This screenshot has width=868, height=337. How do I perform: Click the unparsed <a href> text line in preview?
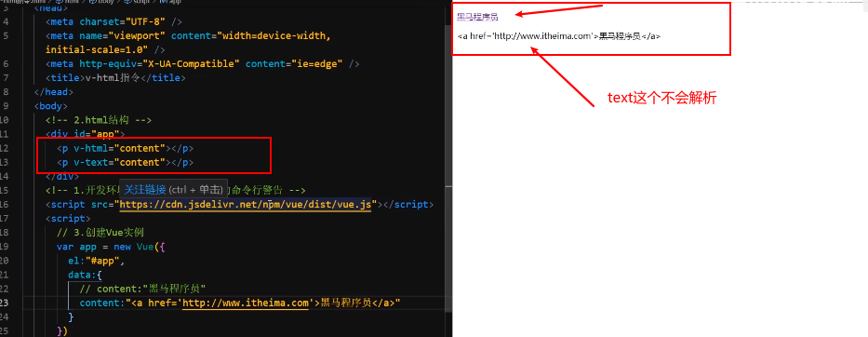click(x=559, y=36)
